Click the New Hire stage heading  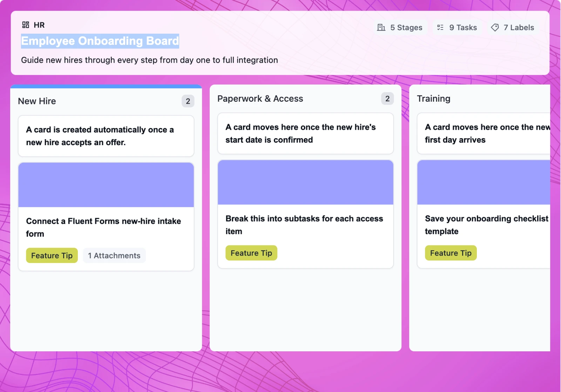37,101
